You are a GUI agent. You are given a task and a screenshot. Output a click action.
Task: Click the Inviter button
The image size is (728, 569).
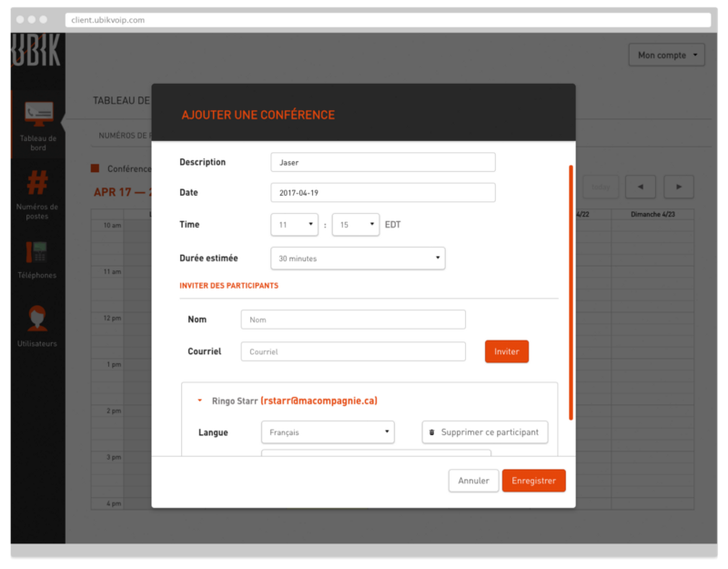[507, 351]
